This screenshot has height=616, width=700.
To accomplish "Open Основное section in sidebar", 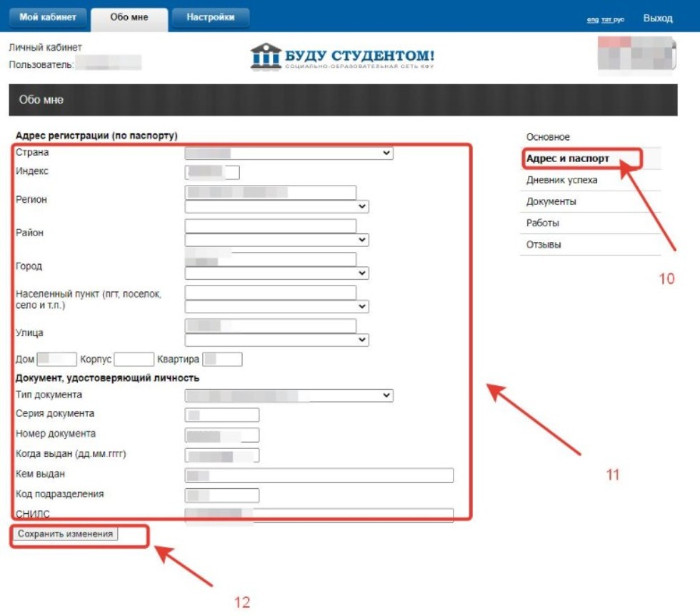I will pyautogui.click(x=548, y=137).
